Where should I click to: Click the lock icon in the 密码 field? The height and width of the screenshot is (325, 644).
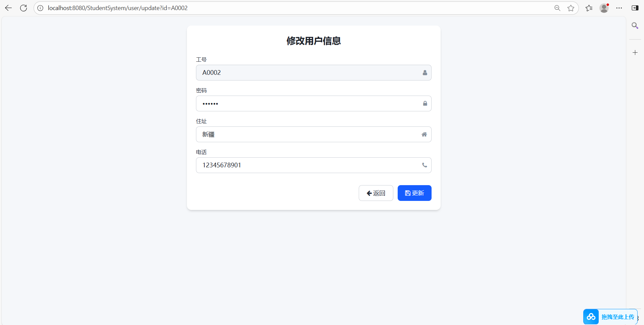[x=425, y=103]
